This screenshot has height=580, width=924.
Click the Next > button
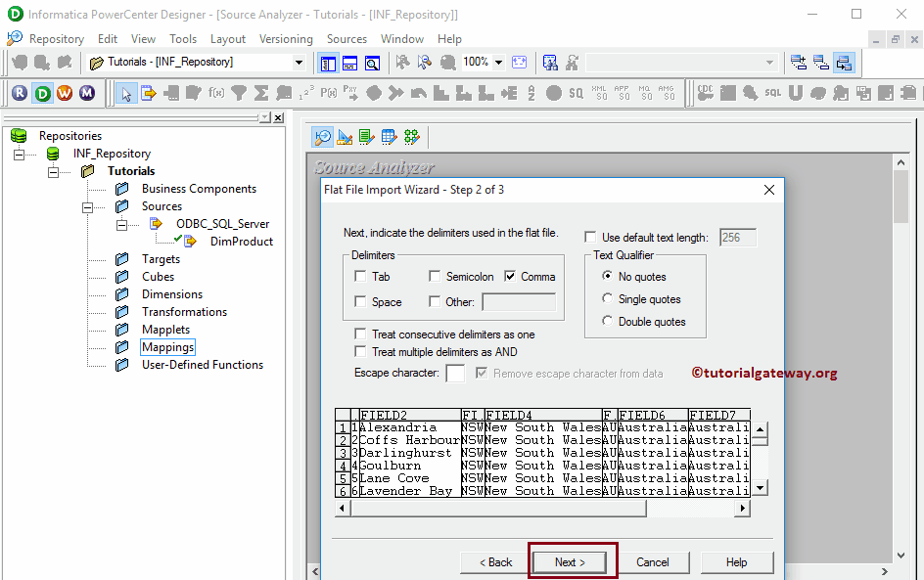pos(570,562)
